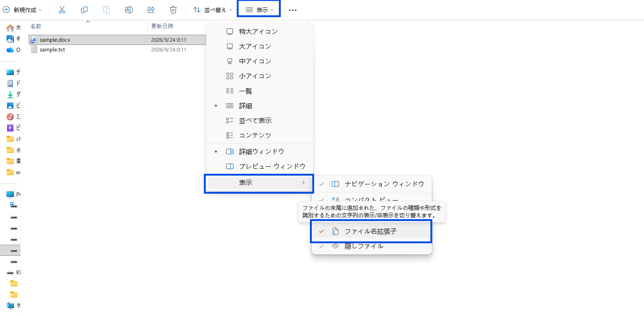
Task: Open the 新規作成 dropdown
Action: pos(23,10)
